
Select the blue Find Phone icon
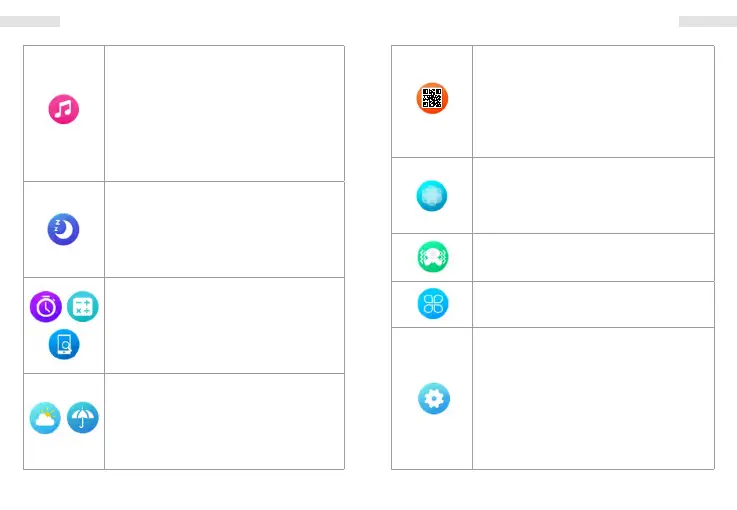64,344
